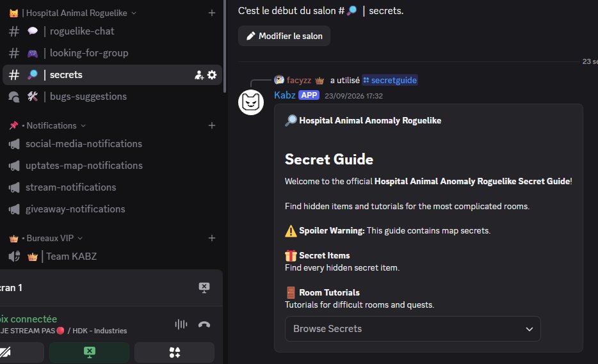Click the HDK - Industries voice channel label
The image size is (598, 364).
tap(99, 331)
